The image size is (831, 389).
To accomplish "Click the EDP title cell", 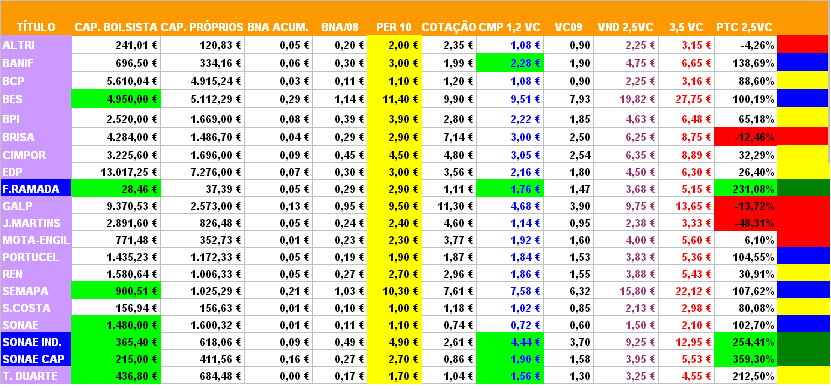I will point(36,172).
